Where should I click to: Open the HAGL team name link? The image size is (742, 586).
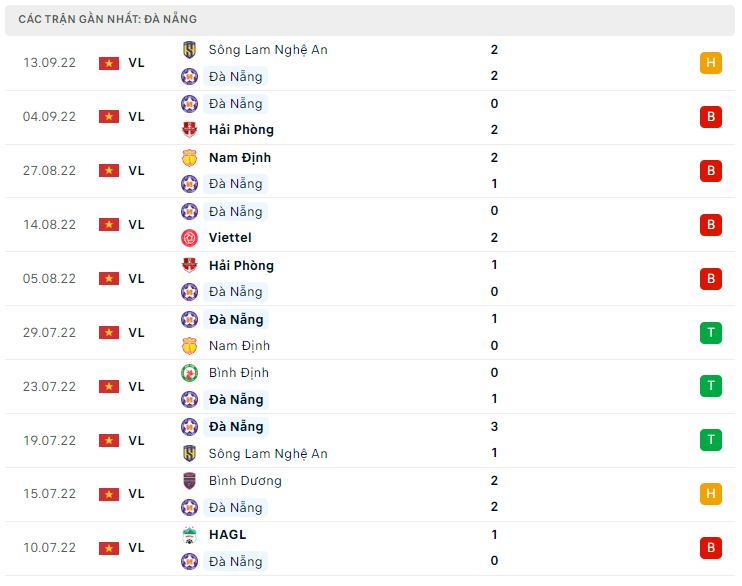[227, 535]
